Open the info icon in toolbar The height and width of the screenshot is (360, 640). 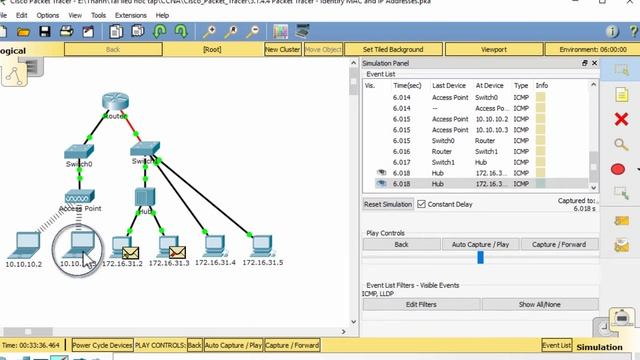[612, 32]
